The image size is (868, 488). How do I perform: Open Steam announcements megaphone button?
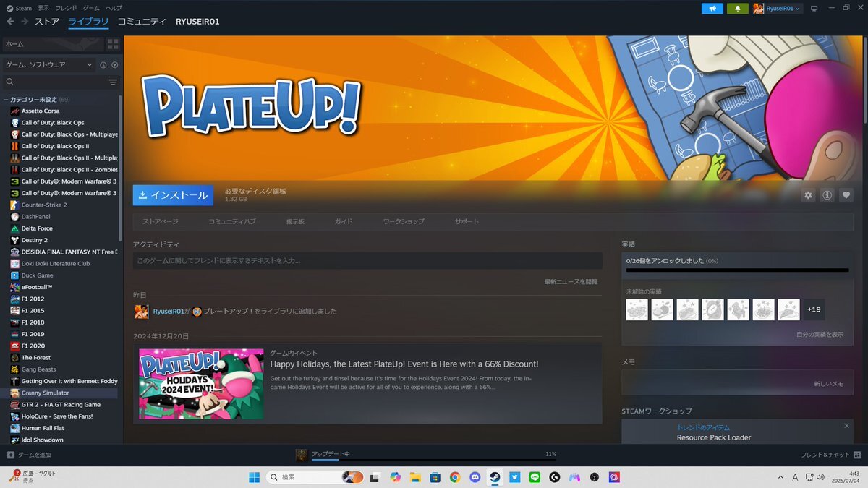712,9
